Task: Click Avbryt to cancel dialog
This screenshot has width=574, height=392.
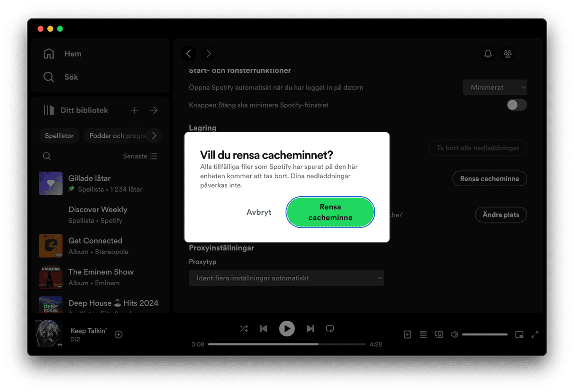Action: [x=259, y=212]
